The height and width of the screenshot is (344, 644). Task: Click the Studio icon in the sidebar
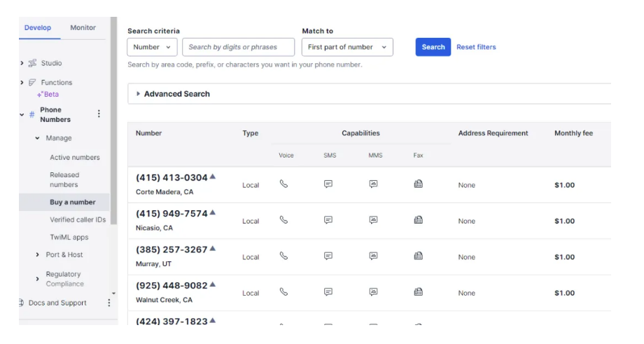click(33, 63)
